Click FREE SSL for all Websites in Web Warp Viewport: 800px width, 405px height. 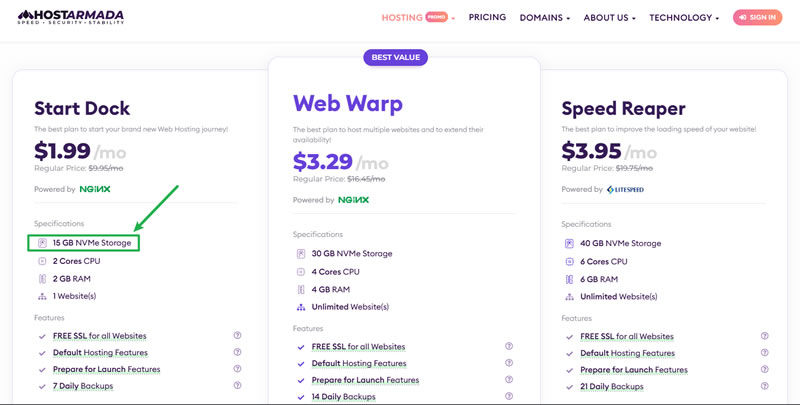[x=358, y=346]
